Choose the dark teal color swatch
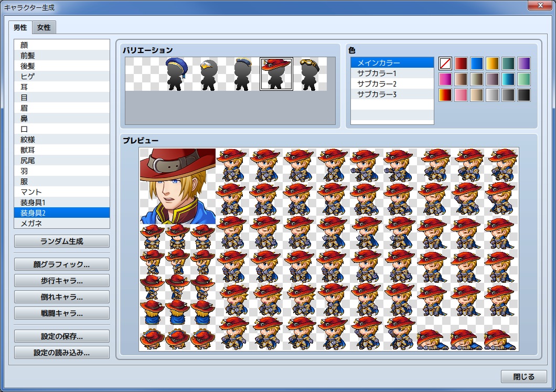The image size is (556, 392). 508,63
